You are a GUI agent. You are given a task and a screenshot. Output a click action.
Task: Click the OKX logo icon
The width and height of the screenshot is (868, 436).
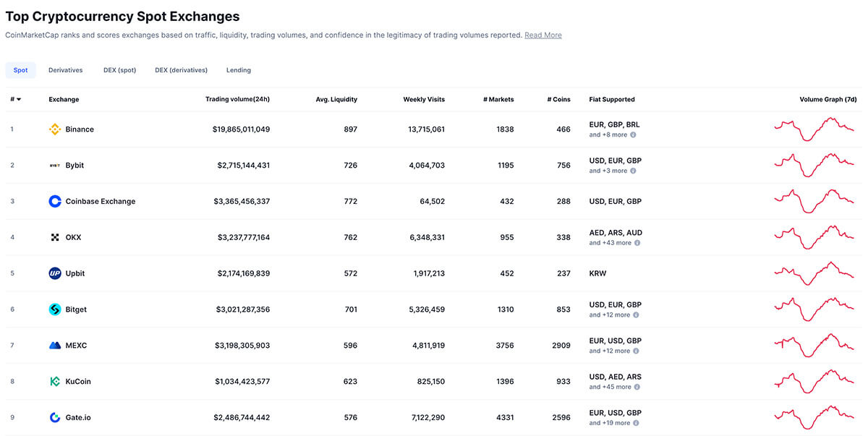pyautogui.click(x=55, y=237)
